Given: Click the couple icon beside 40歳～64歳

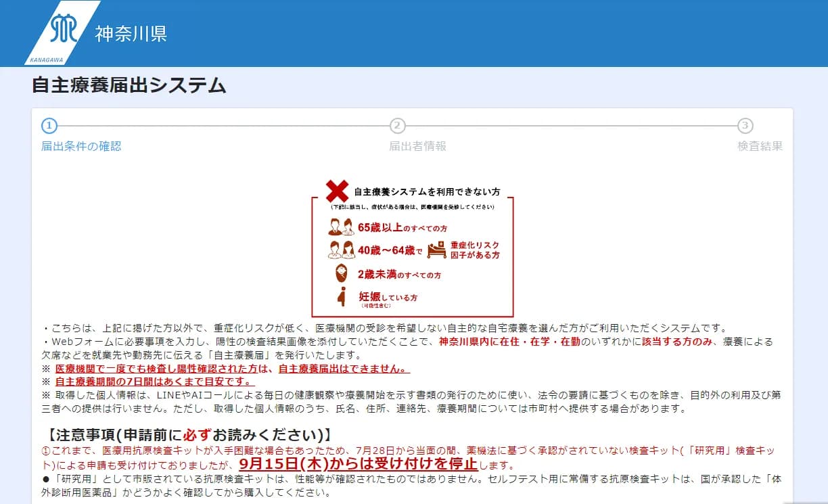Looking at the screenshot, I should coord(342,250).
